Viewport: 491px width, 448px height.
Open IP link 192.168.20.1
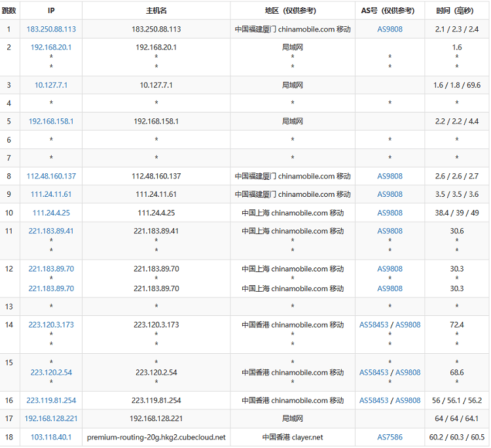(51, 47)
